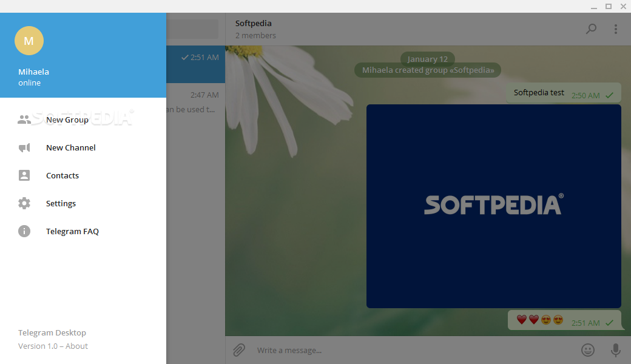This screenshot has height=364, width=631.
Task: Click the Version 1.0 text
Action: pyautogui.click(x=38, y=346)
